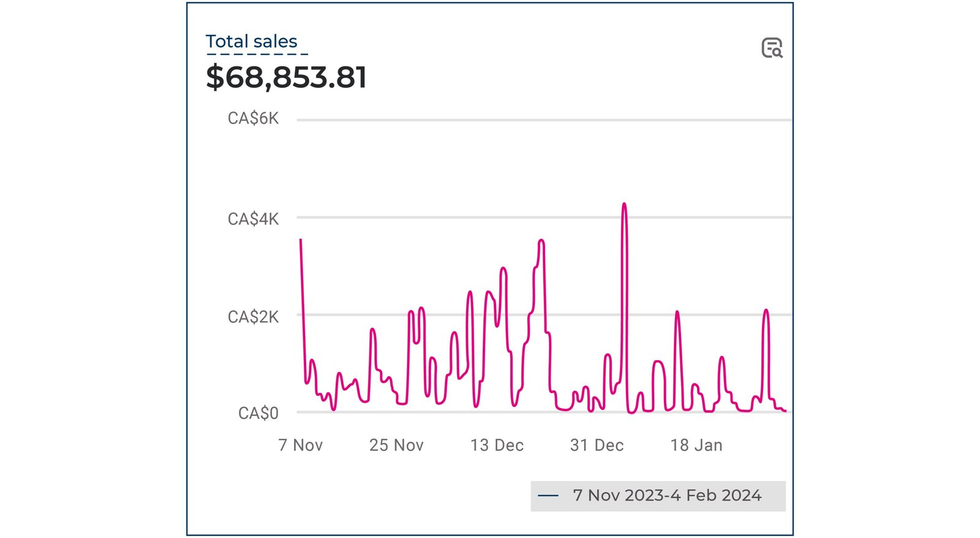Click the 25 Nov date label
The width and height of the screenshot is (980, 538).
pyautogui.click(x=396, y=445)
